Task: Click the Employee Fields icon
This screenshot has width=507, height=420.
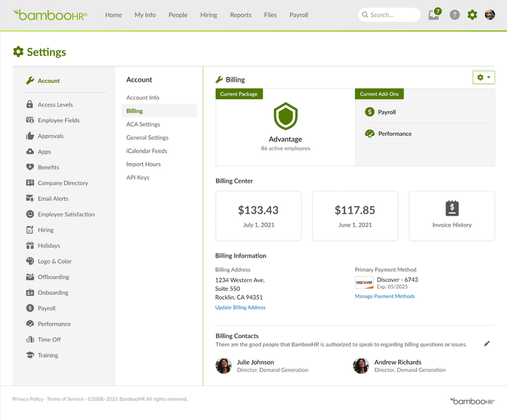Action: 30,120
